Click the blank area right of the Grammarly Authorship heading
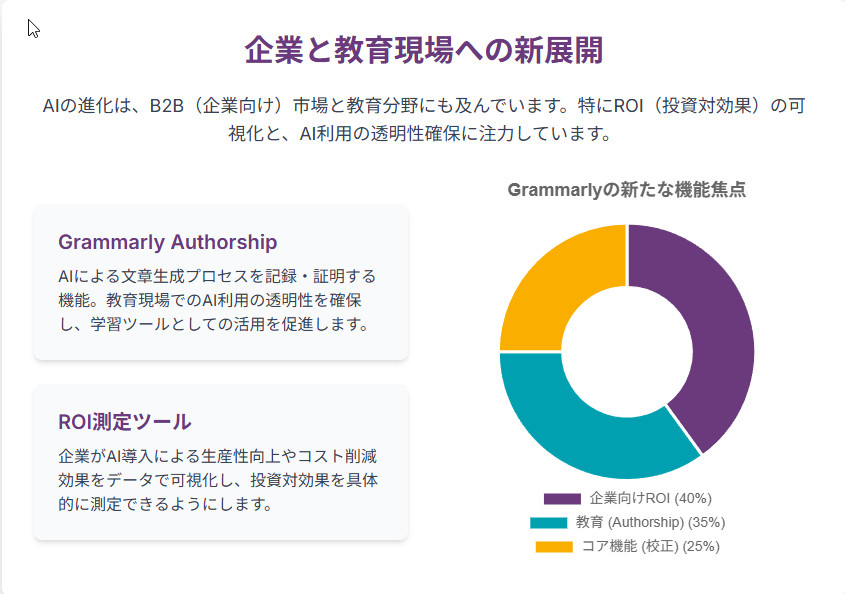This screenshot has width=845, height=594. [x=340, y=242]
